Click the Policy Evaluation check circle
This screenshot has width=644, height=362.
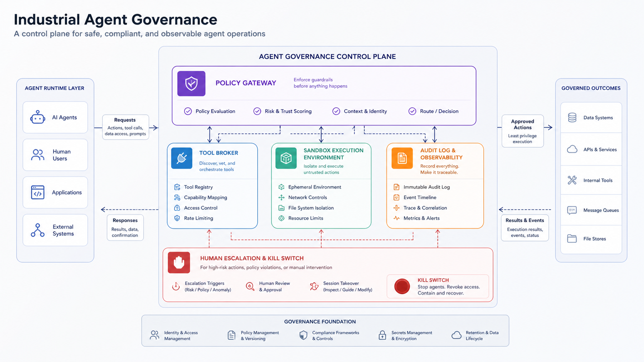188,111
